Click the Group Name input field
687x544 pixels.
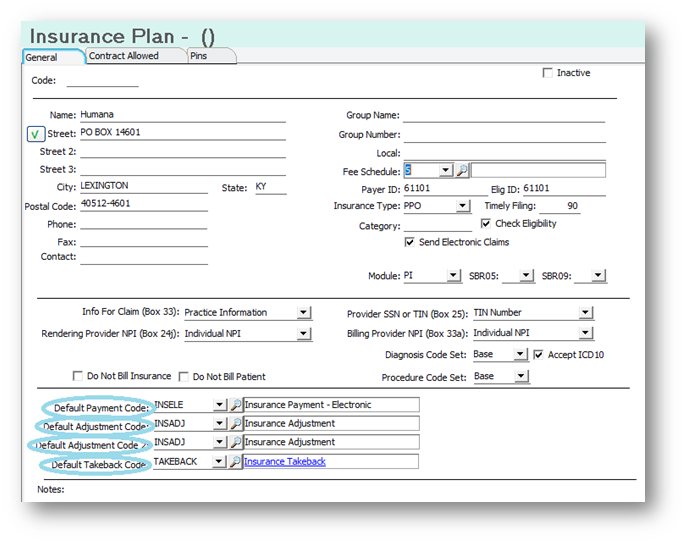pos(504,115)
